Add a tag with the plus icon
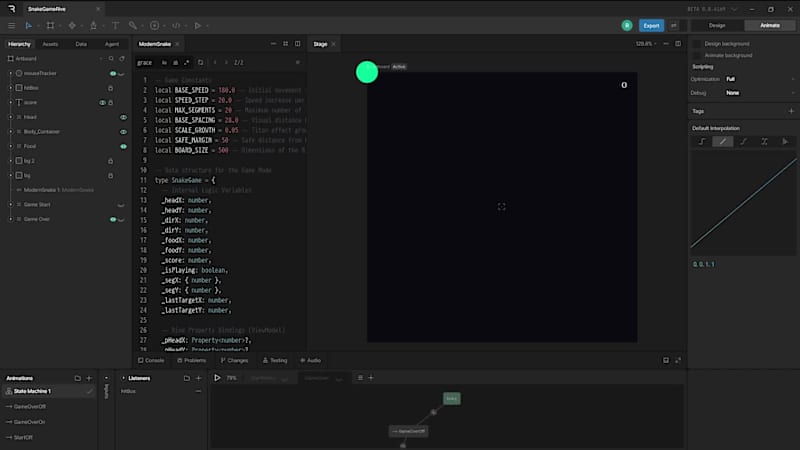The height and width of the screenshot is (450, 800). [x=791, y=111]
